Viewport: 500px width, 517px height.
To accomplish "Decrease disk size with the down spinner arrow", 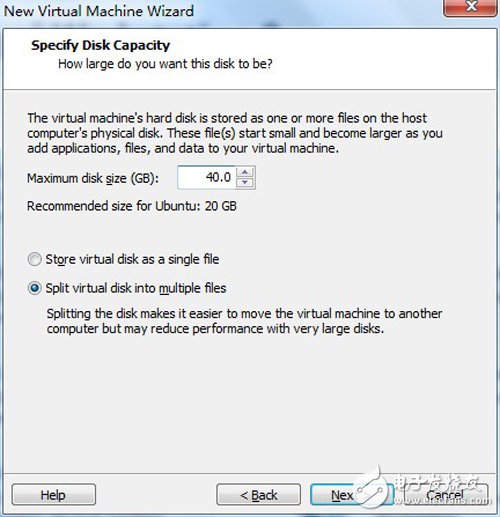I will click(x=245, y=182).
